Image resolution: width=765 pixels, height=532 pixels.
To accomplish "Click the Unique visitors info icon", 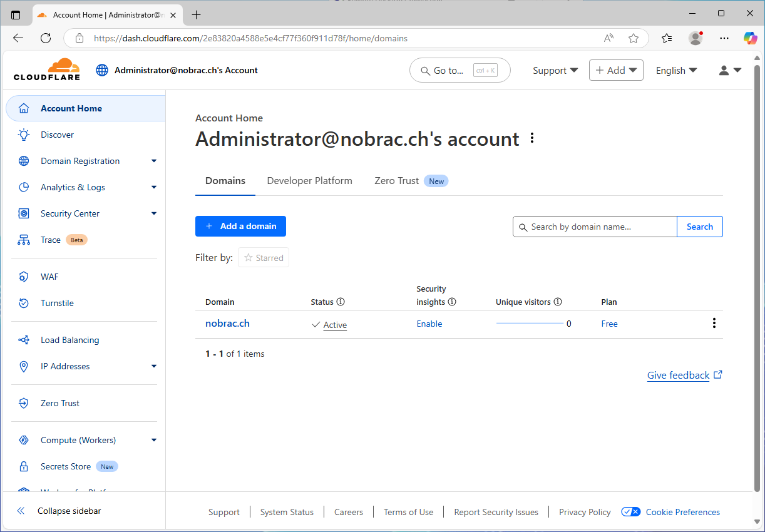I will pos(558,302).
